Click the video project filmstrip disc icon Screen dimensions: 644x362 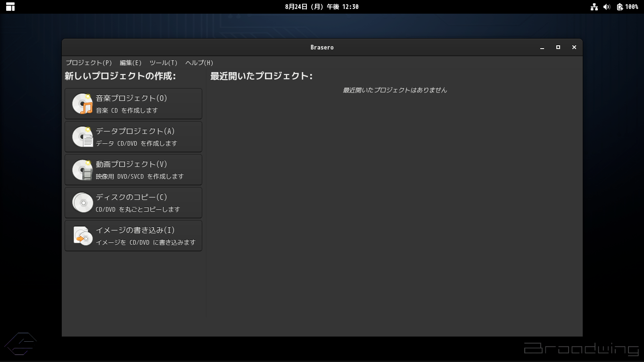[x=83, y=170]
